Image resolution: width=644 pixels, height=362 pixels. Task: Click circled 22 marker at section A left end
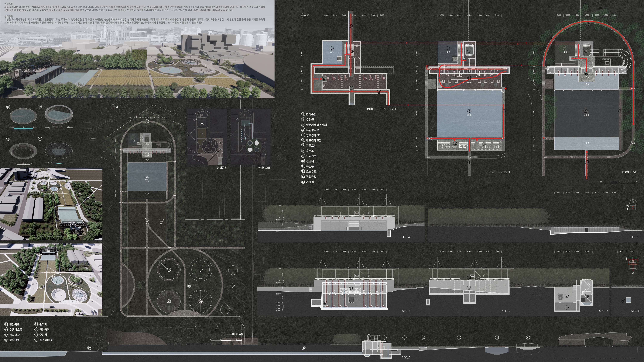(x=89, y=348)
